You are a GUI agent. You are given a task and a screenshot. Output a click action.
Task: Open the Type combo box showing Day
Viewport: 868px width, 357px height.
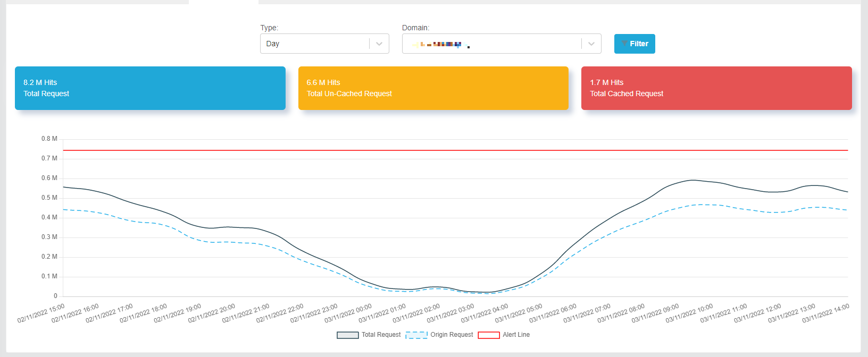coord(315,44)
